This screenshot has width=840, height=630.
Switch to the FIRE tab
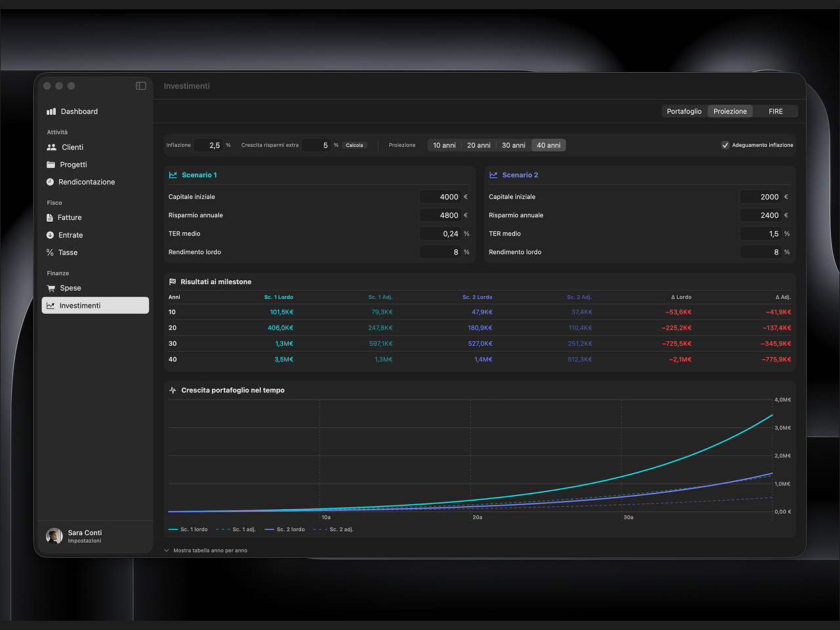click(x=776, y=112)
